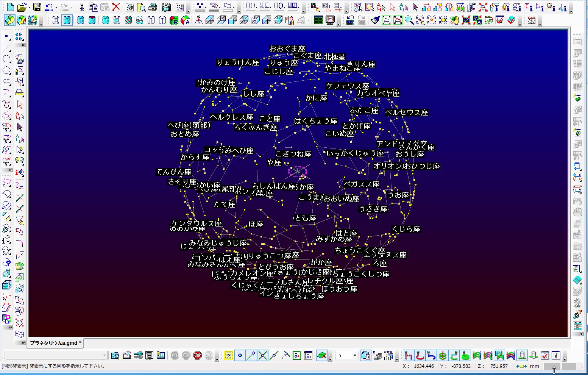Toggle the grid snap button in the bottom toolbar
The height and width of the screenshot is (375, 588).
(229, 355)
